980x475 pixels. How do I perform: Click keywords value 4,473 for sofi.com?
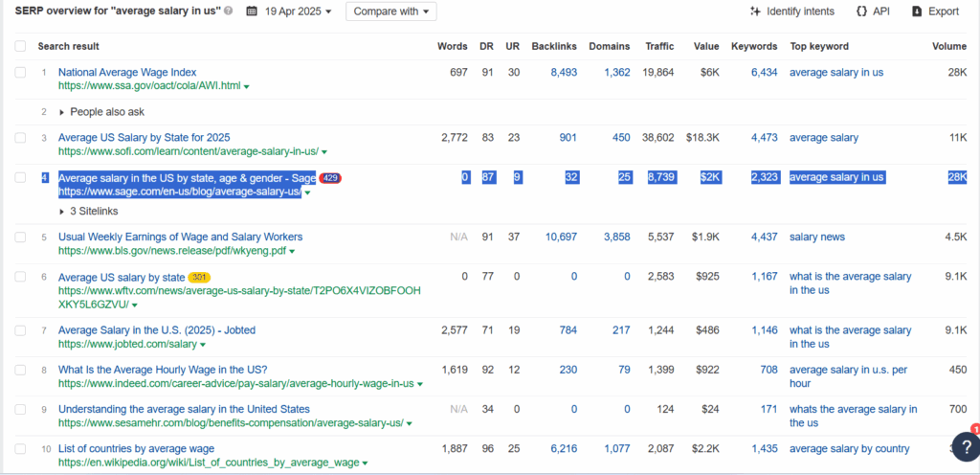pos(765,138)
